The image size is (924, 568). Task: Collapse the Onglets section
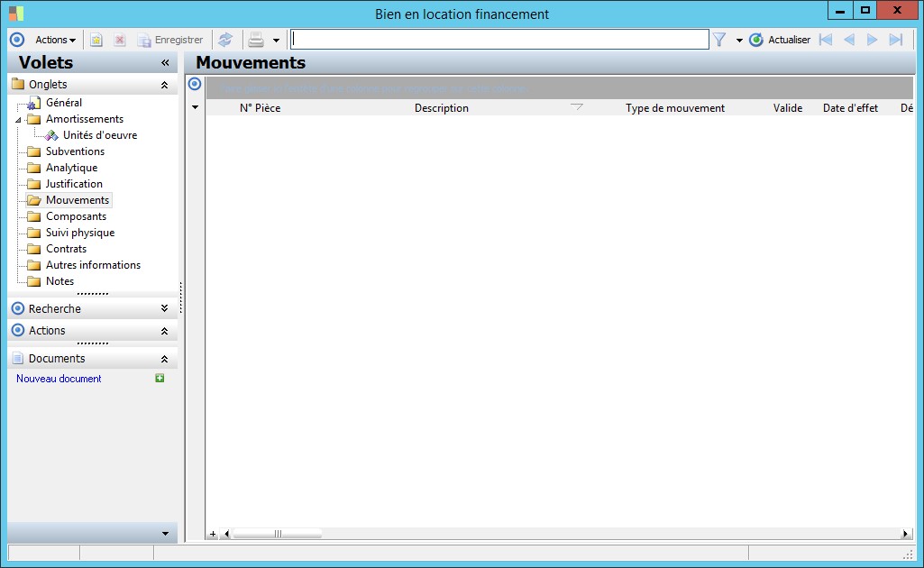pyautogui.click(x=164, y=85)
